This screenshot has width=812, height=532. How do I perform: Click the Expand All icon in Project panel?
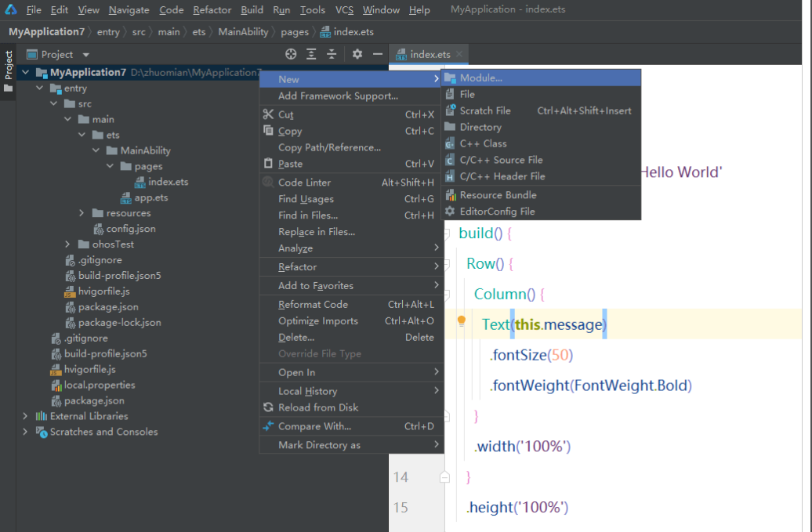pos(311,54)
